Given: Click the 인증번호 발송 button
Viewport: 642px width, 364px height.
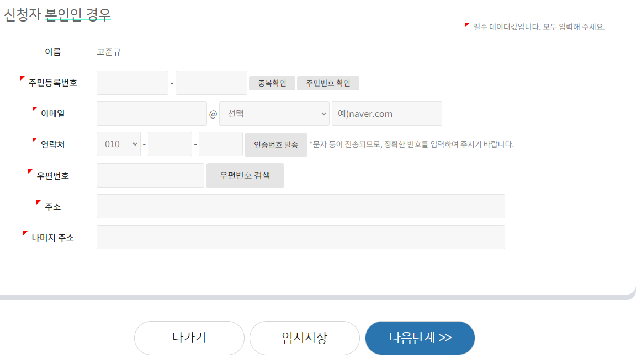Looking at the screenshot, I should coord(276,145).
